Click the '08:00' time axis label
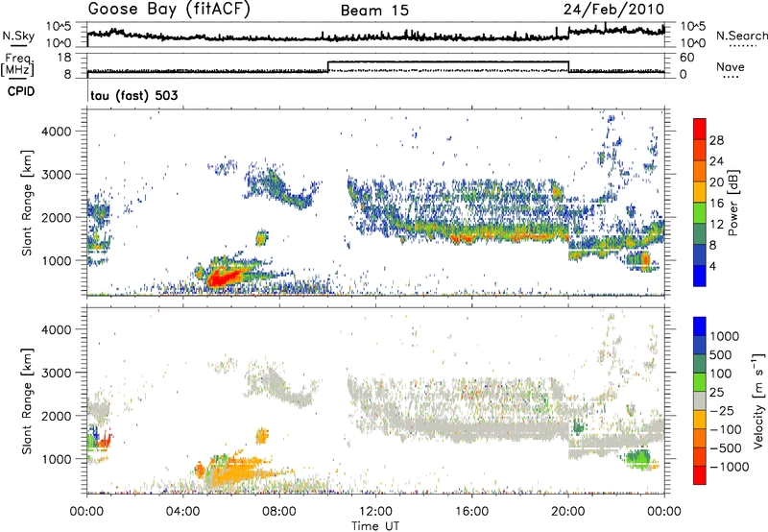 [x=279, y=512]
